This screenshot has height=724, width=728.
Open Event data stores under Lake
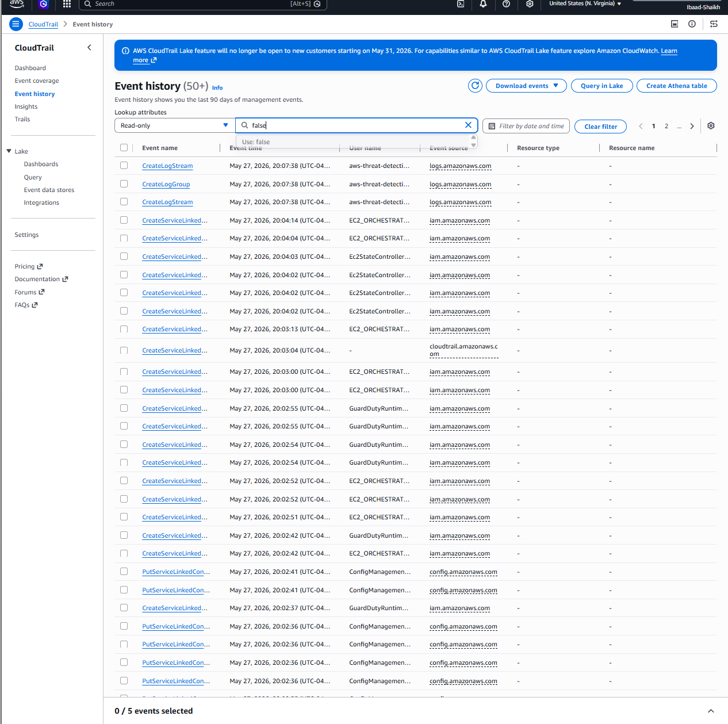pyautogui.click(x=49, y=190)
